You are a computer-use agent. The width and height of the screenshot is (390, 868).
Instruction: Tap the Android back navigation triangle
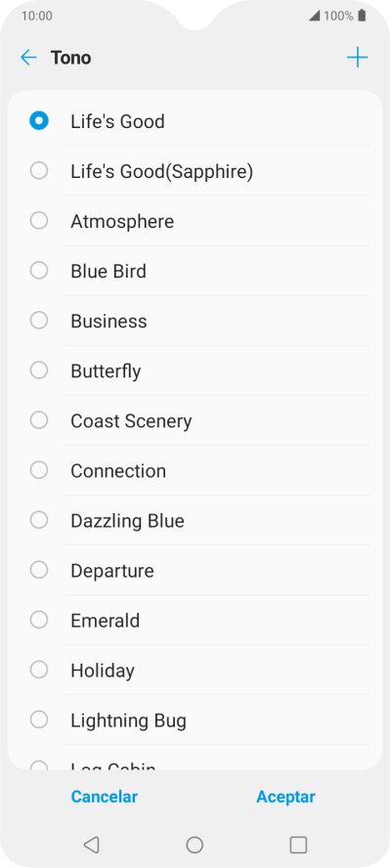(x=91, y=845)
